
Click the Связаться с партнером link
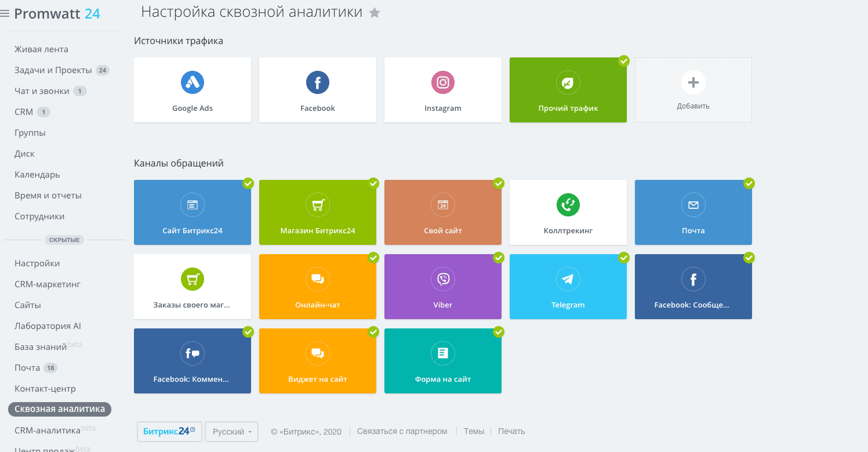402,431
